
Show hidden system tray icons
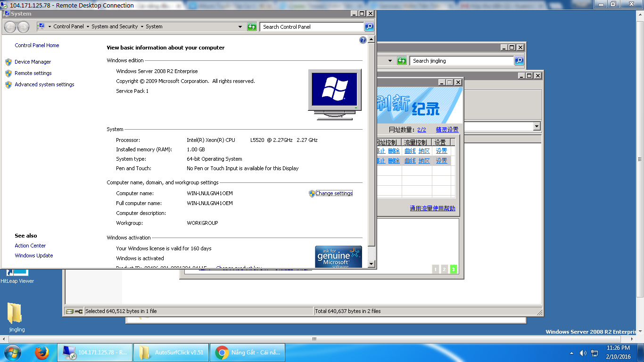572,353
